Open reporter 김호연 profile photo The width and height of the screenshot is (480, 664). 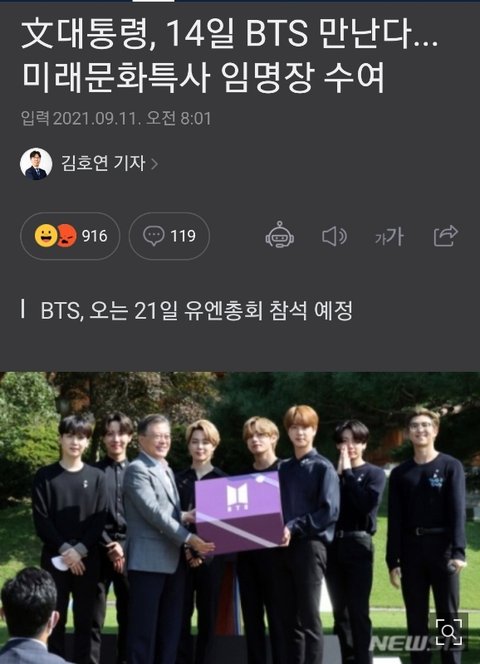click(36, 164)
